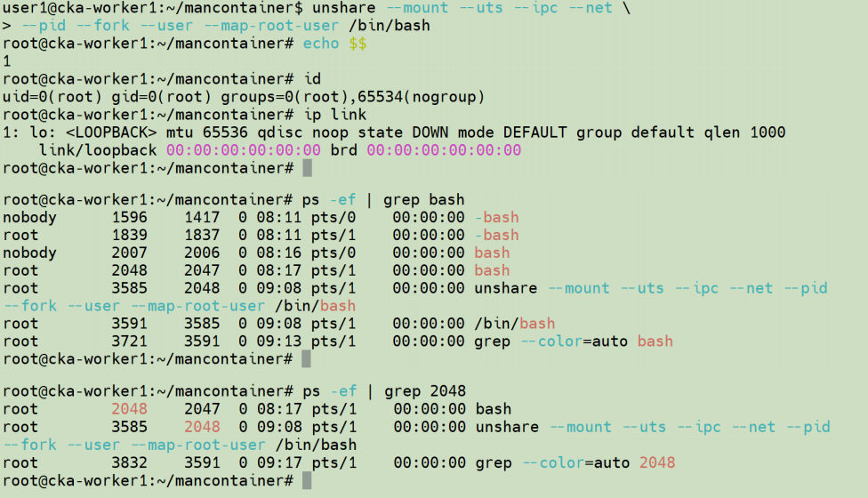Click the cursor block at the bottom prompt
Screen dimensions: 868x498
point(307,480)
